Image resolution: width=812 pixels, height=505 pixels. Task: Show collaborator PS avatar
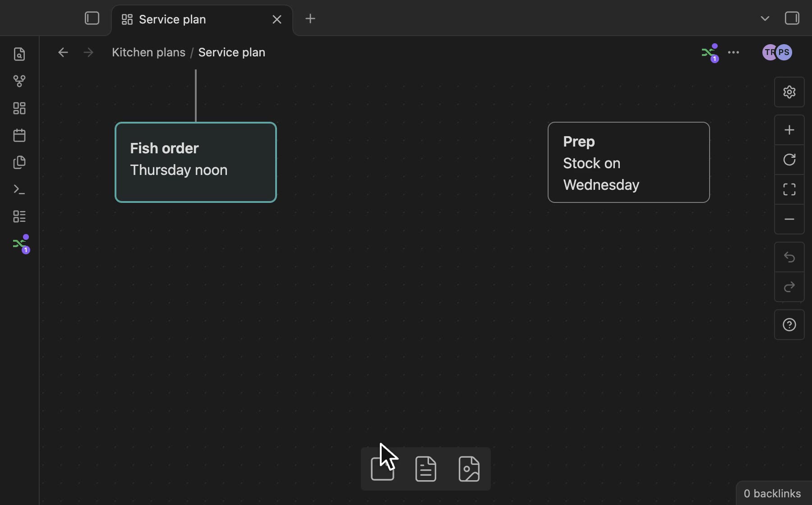[784, 52]
